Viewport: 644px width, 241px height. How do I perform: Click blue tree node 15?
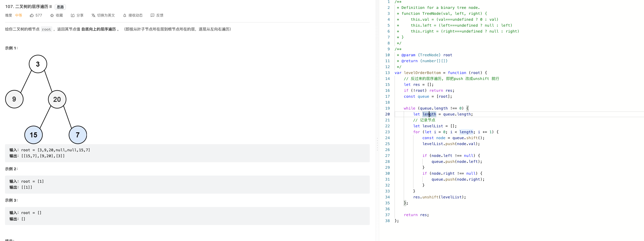pos(33,135)
